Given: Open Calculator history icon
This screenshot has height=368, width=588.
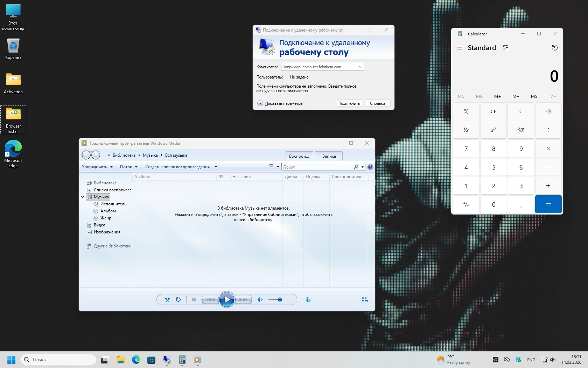Looking at the screenshot, I should tap(554, 48).
